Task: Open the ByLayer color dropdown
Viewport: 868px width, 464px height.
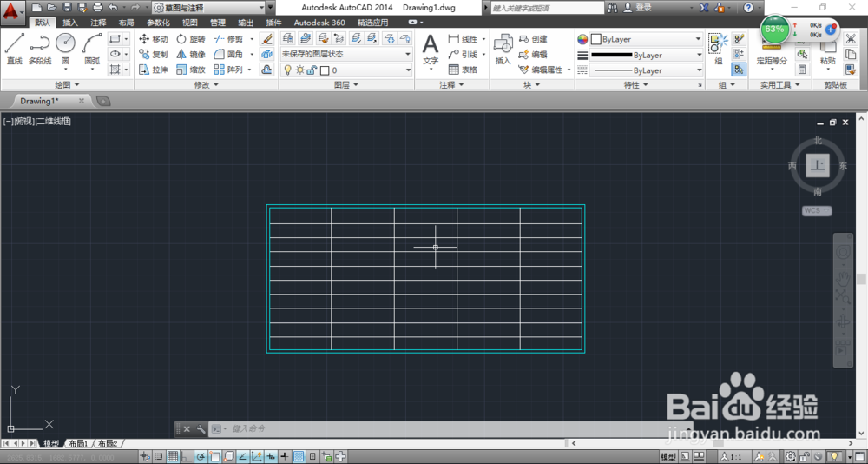Action: 647,39
